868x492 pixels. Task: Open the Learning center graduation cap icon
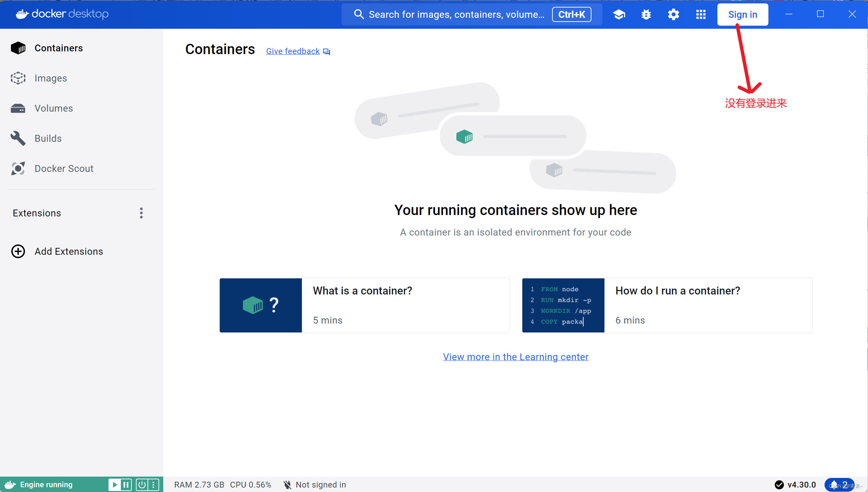[x=619, y=14]
